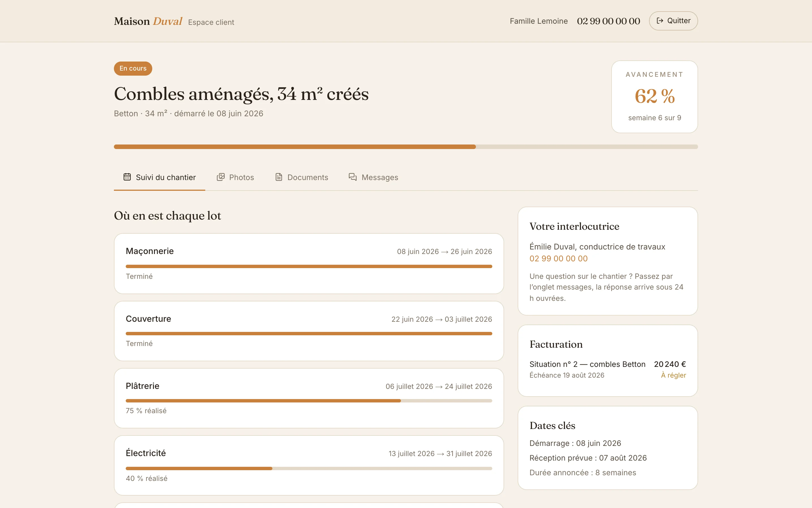Click the Terminé status under Couverture
This screenshot has width=812, height=508.
(x=139, y=344)
